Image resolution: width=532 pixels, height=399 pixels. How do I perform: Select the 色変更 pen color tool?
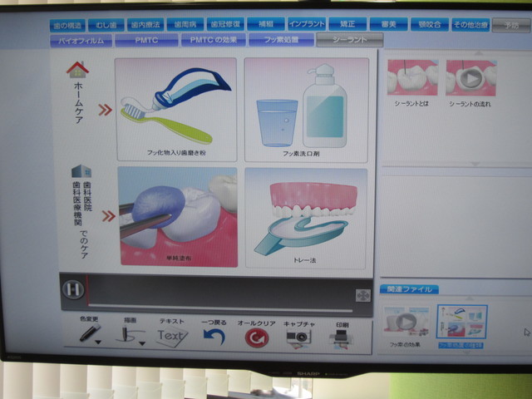pos(90,332)
